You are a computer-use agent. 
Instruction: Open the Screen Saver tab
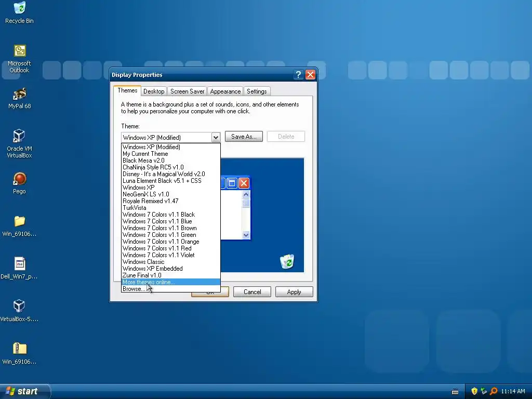pos(187,91)
